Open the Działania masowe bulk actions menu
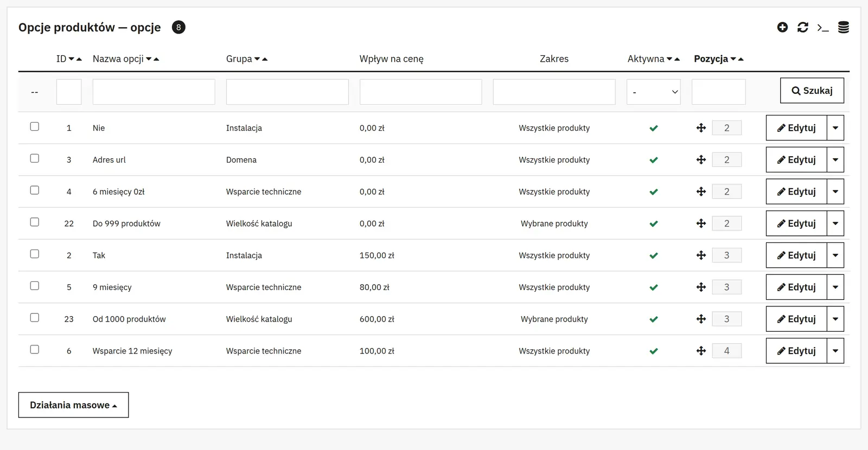868x450 pixels. click(x=73, y=405)
